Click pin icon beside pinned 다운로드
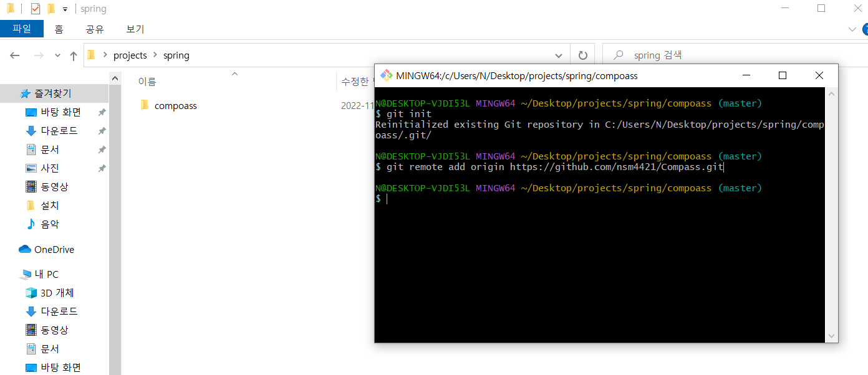Viewport: 868px width, 375px height. (x=102, y=131)
